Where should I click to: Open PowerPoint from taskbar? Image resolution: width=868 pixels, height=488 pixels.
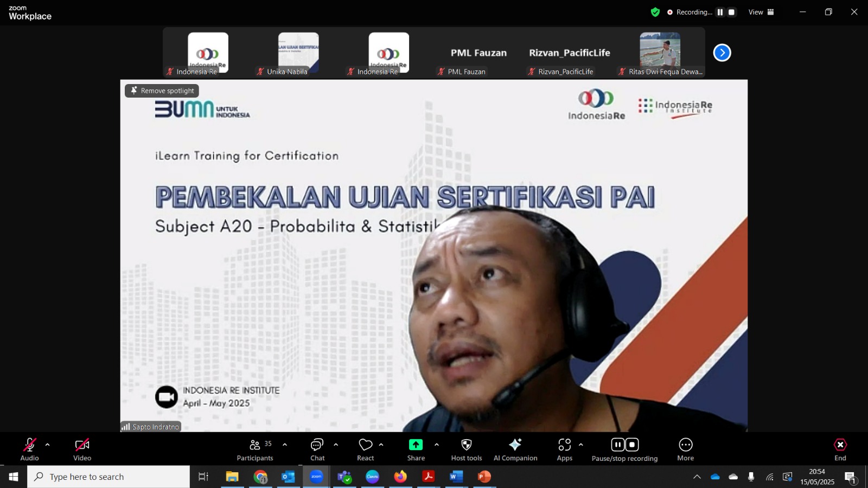click(484, 477)
